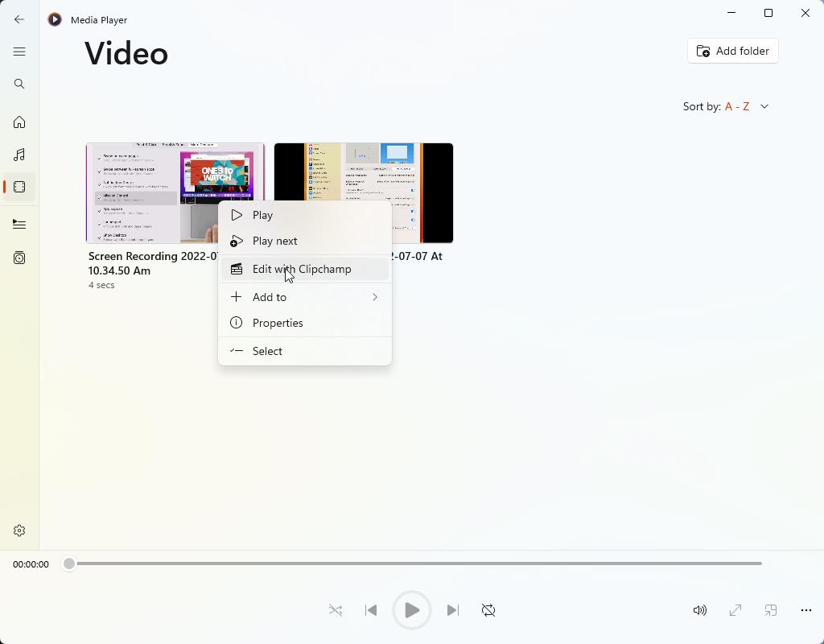Click the 00:00:00 elapsed time
Viewport: 824px width, 644px height.
[31, 564]
